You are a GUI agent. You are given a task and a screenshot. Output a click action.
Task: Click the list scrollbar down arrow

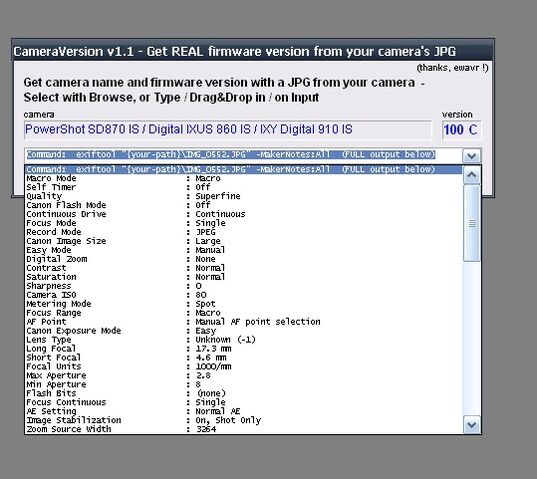coord(472,425)
